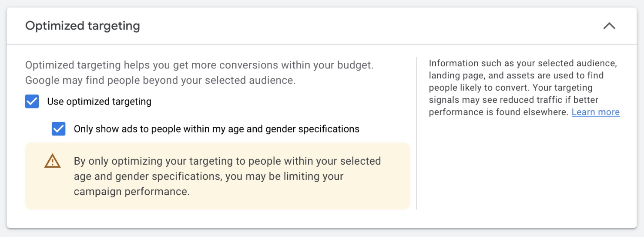Click the warning triangle icon
Image resolution: width=644 pixels, height=237 pixels.
(52, 161)
